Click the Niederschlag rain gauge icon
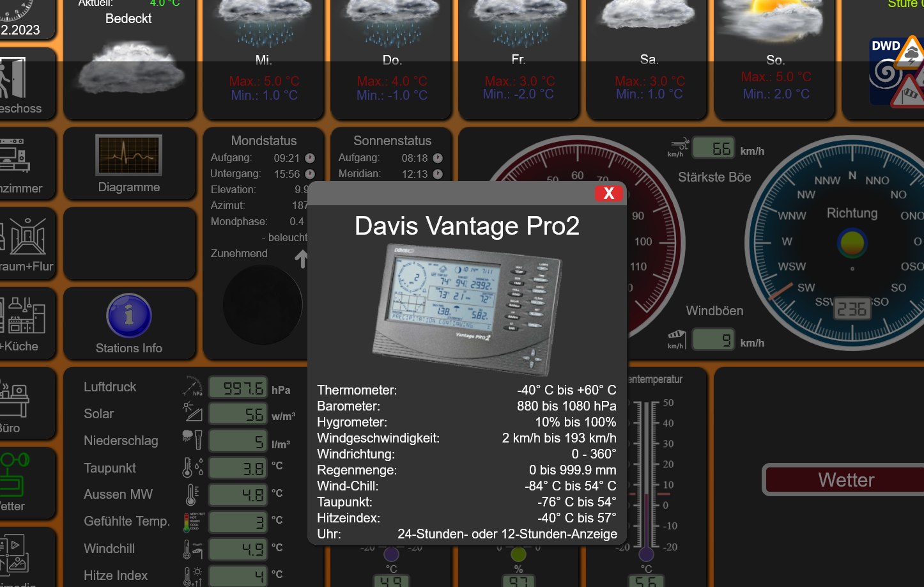The width and height of the screenshot is (924, 587). (192, 440)
